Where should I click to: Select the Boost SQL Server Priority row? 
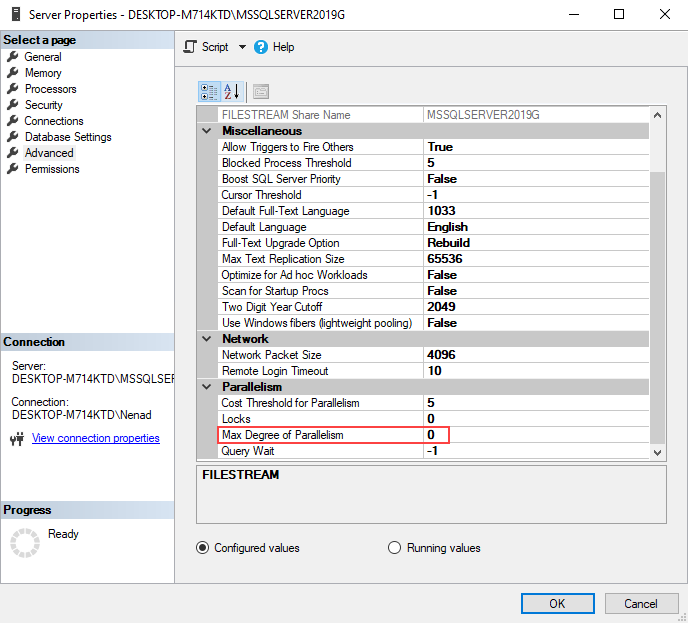pos(433,179)
